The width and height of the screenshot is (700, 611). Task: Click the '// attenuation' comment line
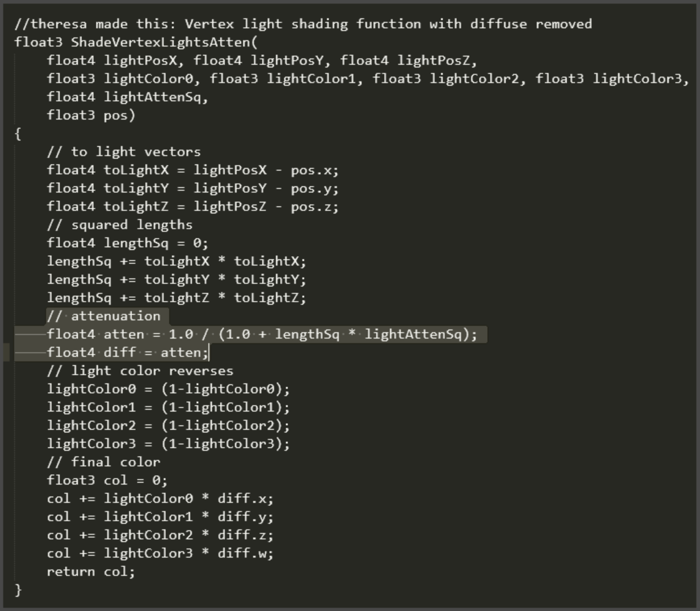coord(104,316)
